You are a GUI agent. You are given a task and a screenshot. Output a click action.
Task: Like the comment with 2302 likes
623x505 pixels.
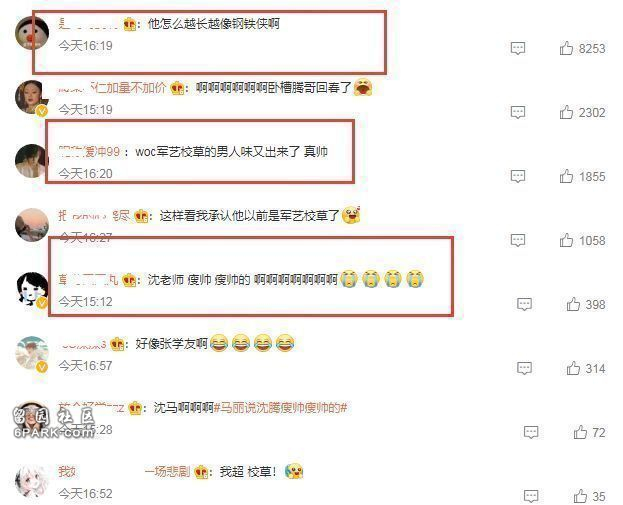click(566, 112)
